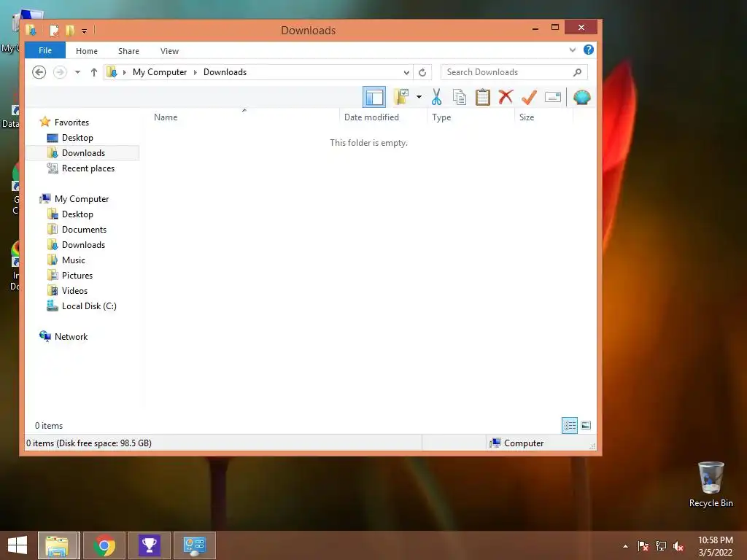The image size is (747, 560).
Task: Switch to Details view button
Action: [x=570, y=425]
